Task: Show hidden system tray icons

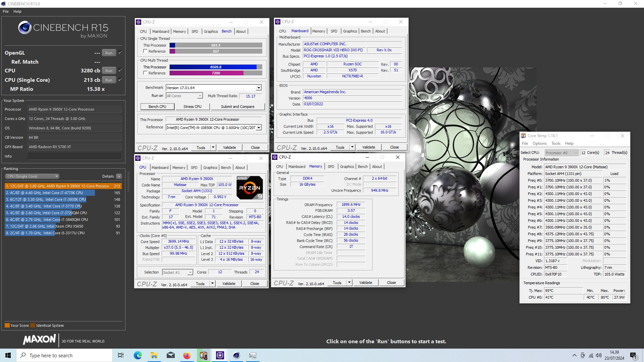Action: point(574,355)
